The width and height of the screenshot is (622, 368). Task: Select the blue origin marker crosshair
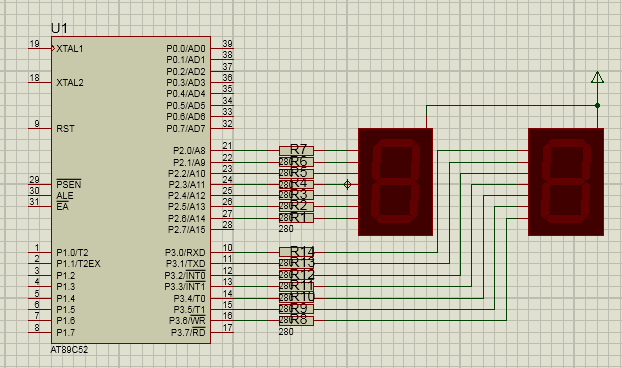click(347, 184)
